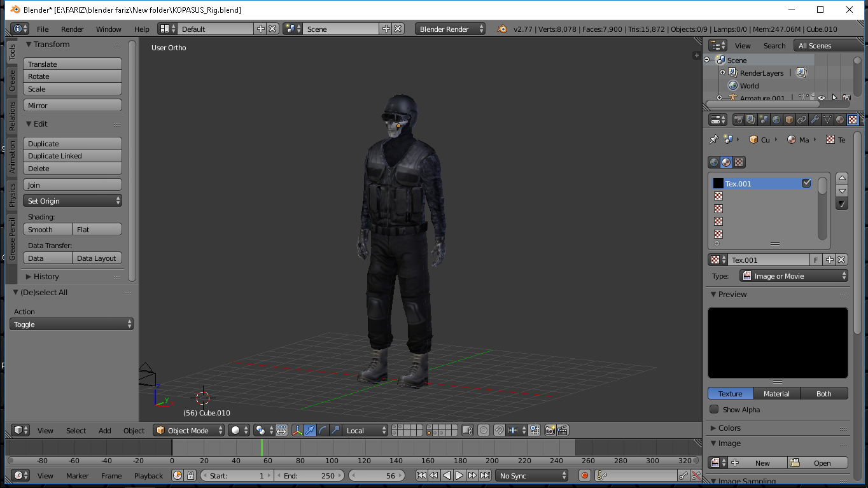868x488 pixels.
Task: Toggle automatic keyframe recording in the timeline
Action: tap(584, 475)
